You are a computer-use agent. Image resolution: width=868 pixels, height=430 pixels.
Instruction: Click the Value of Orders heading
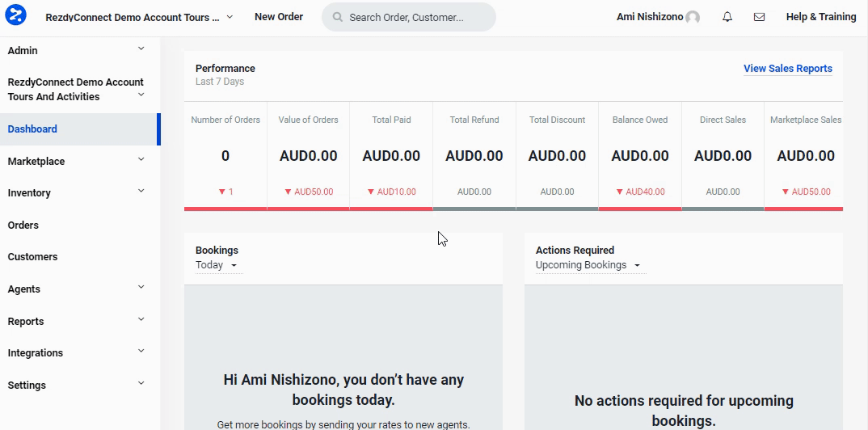coord(309,120)
